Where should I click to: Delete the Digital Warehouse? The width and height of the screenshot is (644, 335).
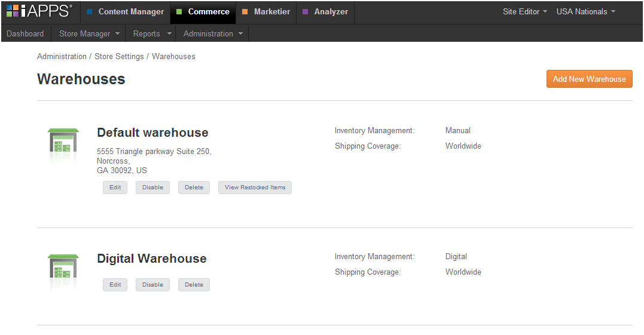point(194,285)
